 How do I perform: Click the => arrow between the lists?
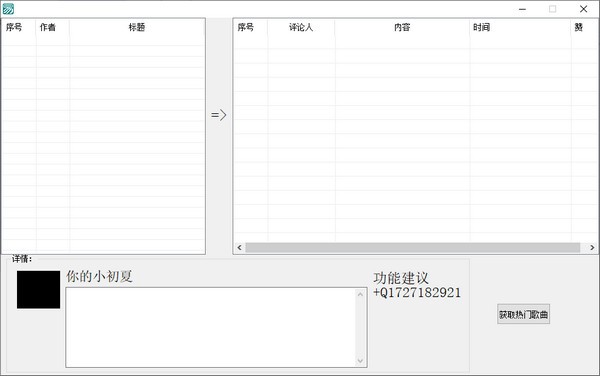[219, 115]
